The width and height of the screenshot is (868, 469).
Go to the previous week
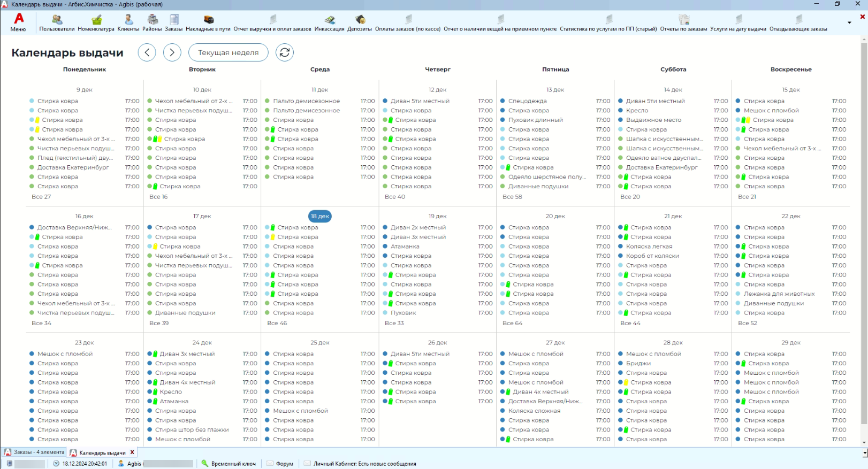[x=147, y=52]
